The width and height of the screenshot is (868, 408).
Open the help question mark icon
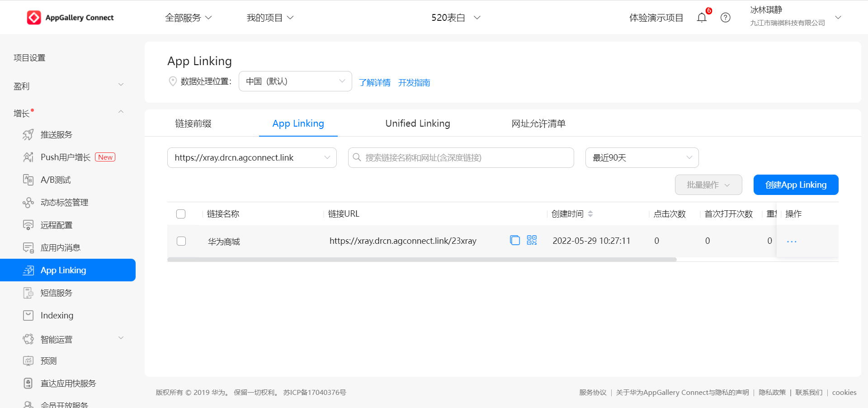[726, 18]
